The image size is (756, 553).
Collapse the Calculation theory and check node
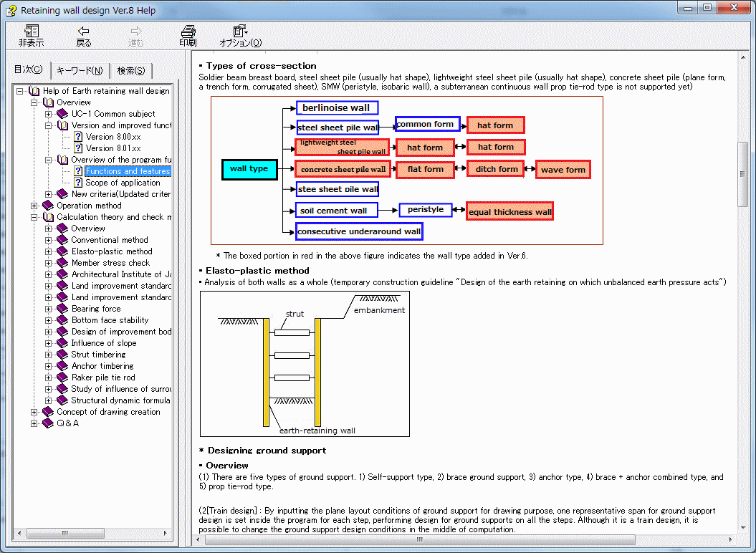[x=34, y=218]
